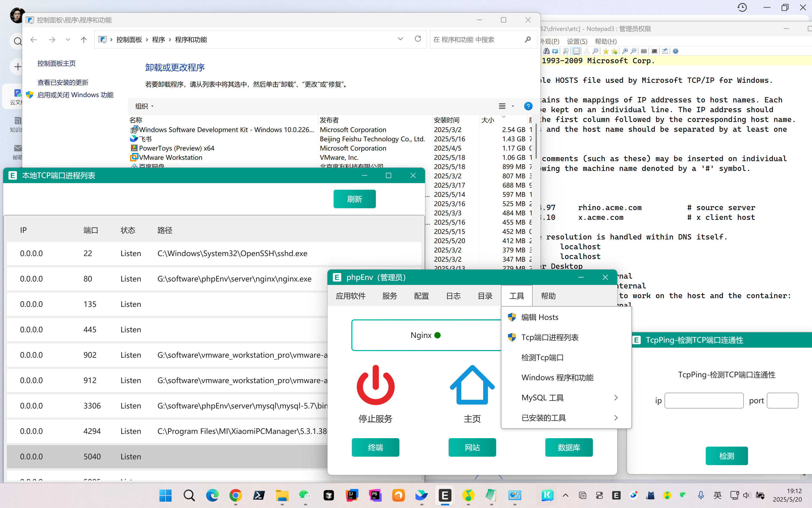
Task: Click back arrow in Control Panel window
Action: tap(34, 40)
